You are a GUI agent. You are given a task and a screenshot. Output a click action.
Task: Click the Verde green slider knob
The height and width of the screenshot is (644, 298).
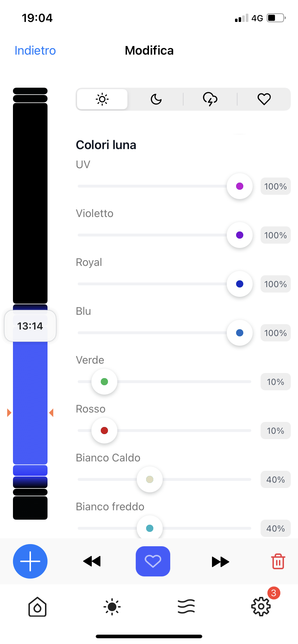104,382
